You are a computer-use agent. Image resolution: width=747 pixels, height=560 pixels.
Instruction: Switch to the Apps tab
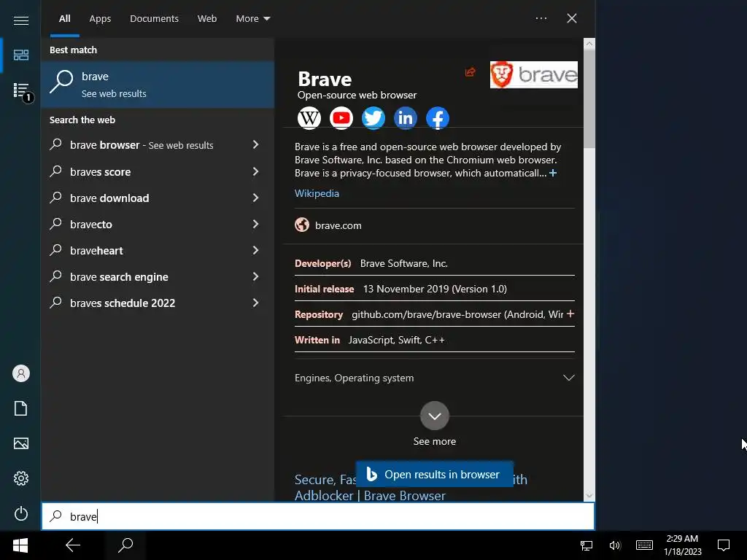click(x=100, y=18)
